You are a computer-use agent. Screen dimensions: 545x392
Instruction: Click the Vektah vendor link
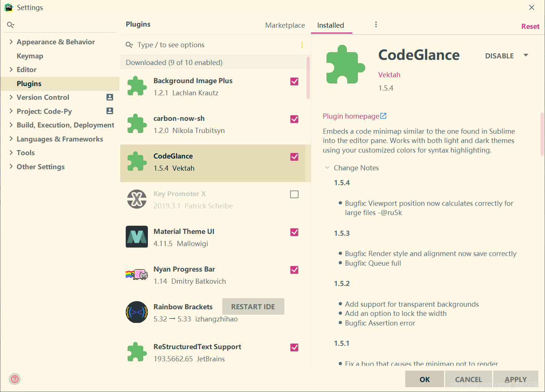click(389, 75)
